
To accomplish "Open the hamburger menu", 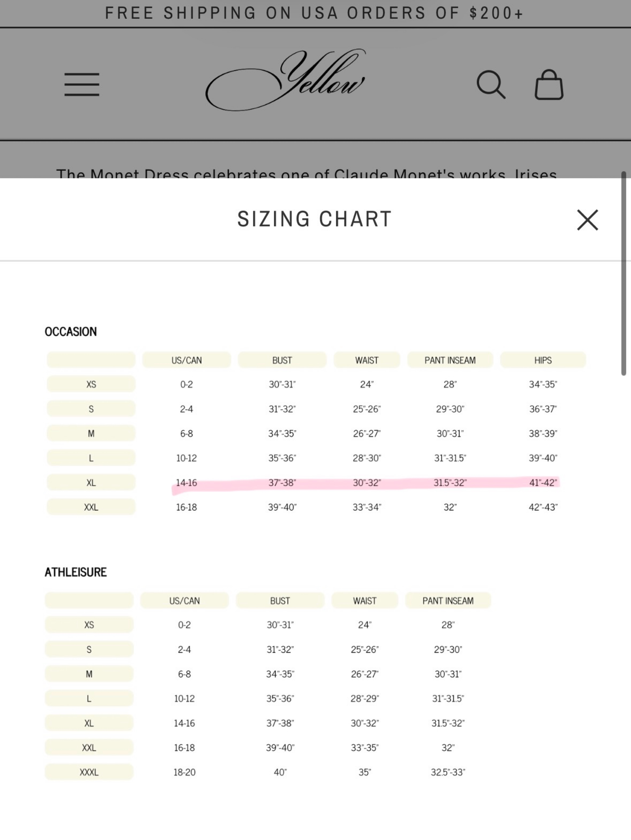I will click(82, 84).
